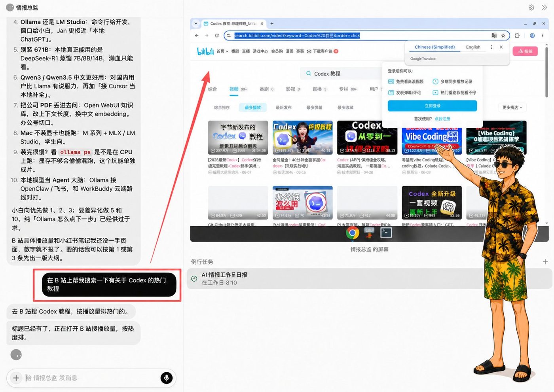Open 游戏中心 in the bilibili navigation
The width and height of the screenshot is (554, 392).
click(260, 51)
